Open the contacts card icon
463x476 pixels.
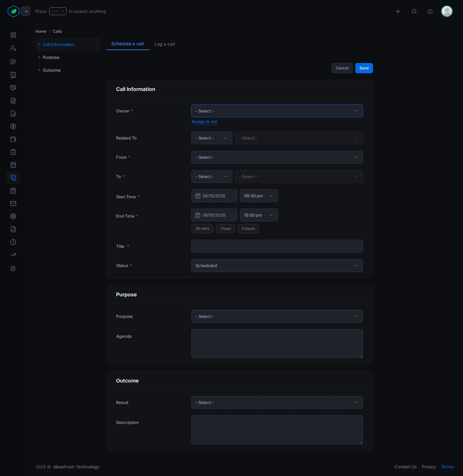[13, 61]
